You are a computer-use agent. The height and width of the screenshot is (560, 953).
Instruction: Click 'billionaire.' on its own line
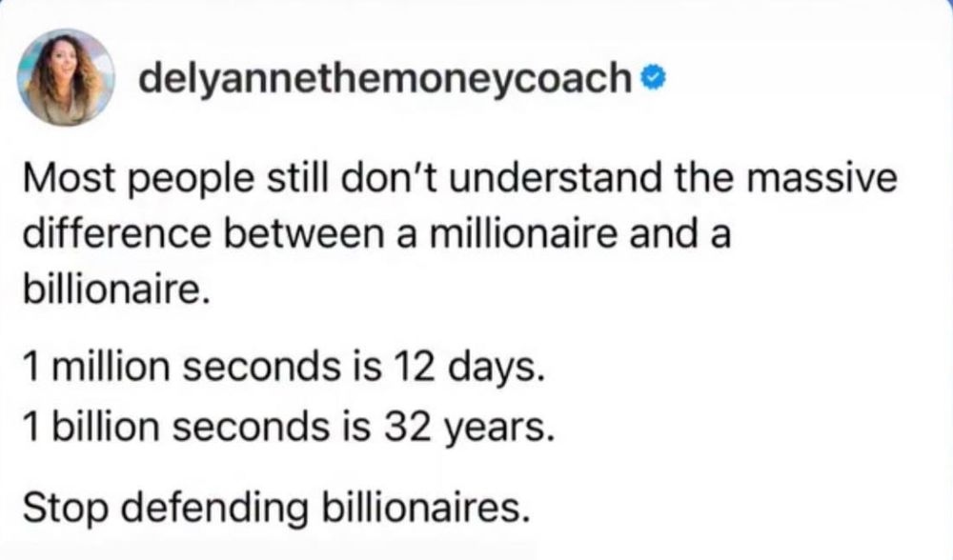coord(116,289)
